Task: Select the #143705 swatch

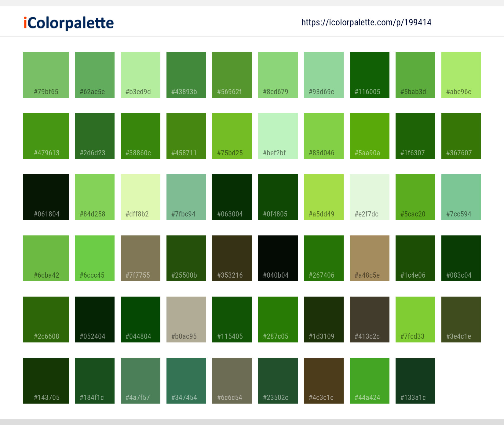Action: click(x=46, y=381)
